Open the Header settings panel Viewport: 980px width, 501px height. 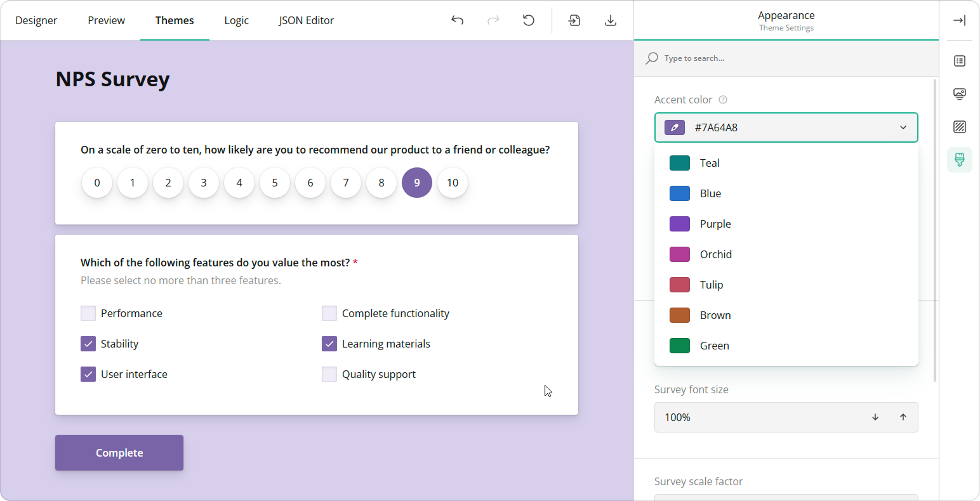click(959, 94)
